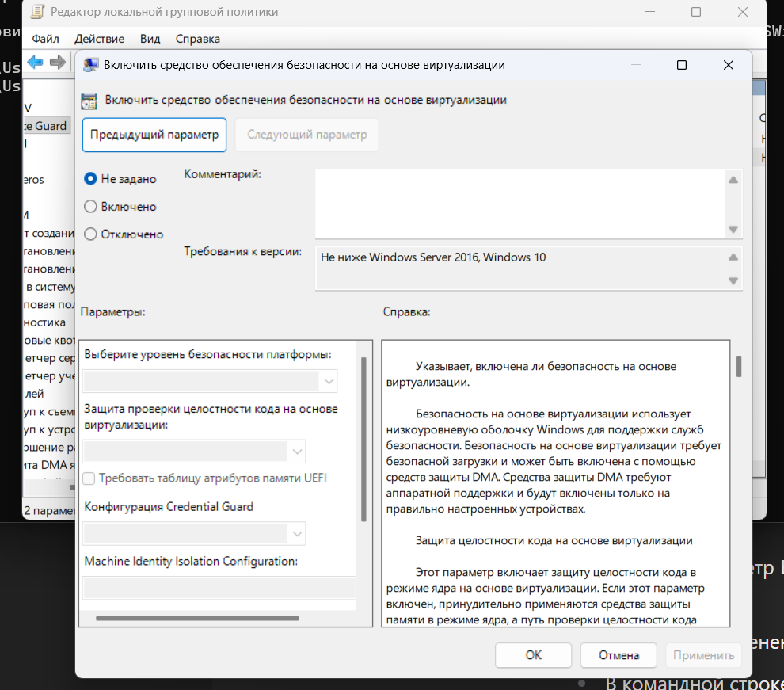Close the policy setting dialog

pos(729,65)
